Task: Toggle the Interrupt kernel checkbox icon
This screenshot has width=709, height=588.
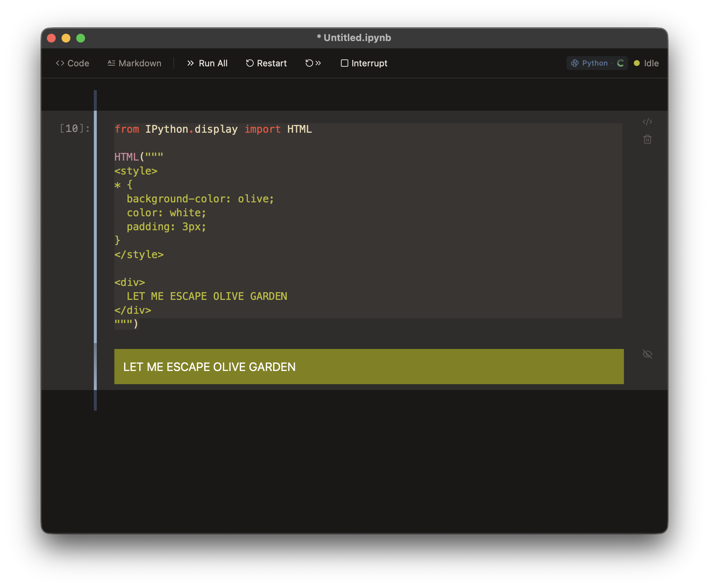Action: click(344, 63)
